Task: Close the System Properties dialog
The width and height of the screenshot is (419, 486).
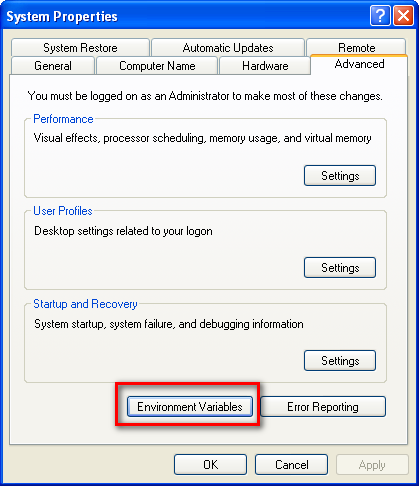Action: tap(403, 16)
